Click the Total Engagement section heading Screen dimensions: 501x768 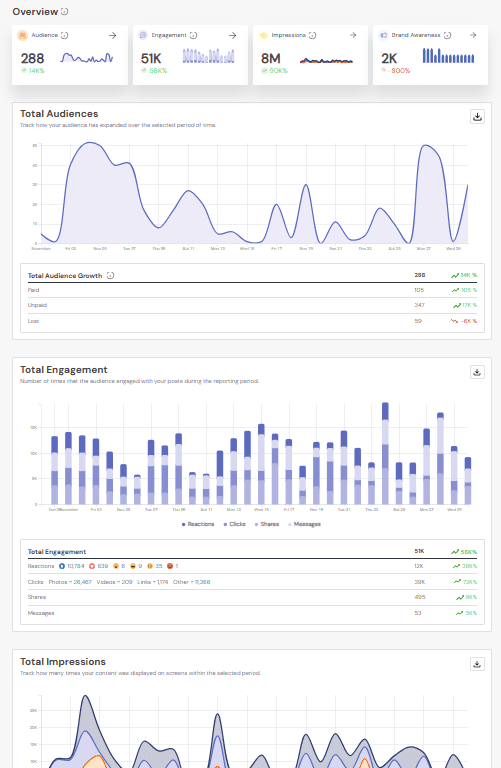(x=64, y=370)
